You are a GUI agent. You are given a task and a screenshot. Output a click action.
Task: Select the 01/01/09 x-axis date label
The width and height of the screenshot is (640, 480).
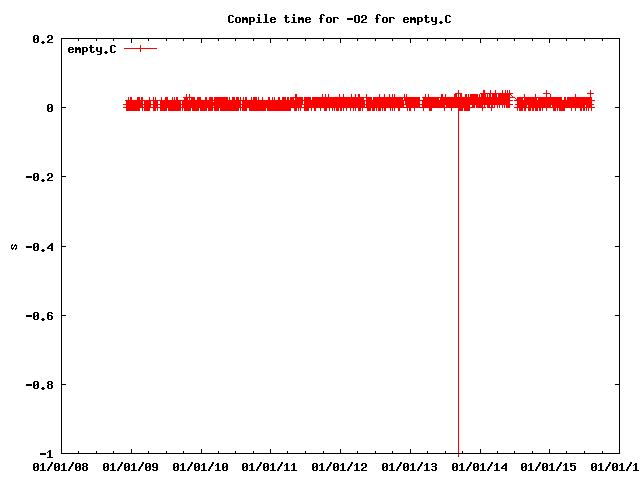click(131, 466)
